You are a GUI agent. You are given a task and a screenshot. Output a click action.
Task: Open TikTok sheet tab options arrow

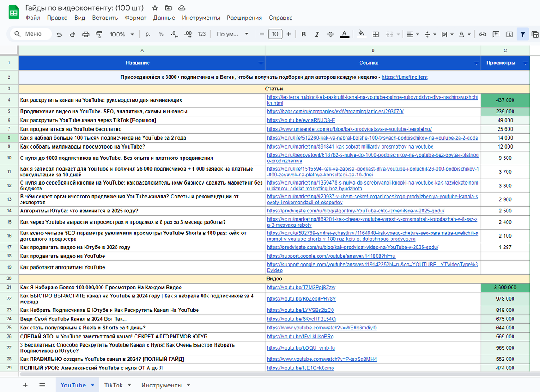[x=130, y=386]
